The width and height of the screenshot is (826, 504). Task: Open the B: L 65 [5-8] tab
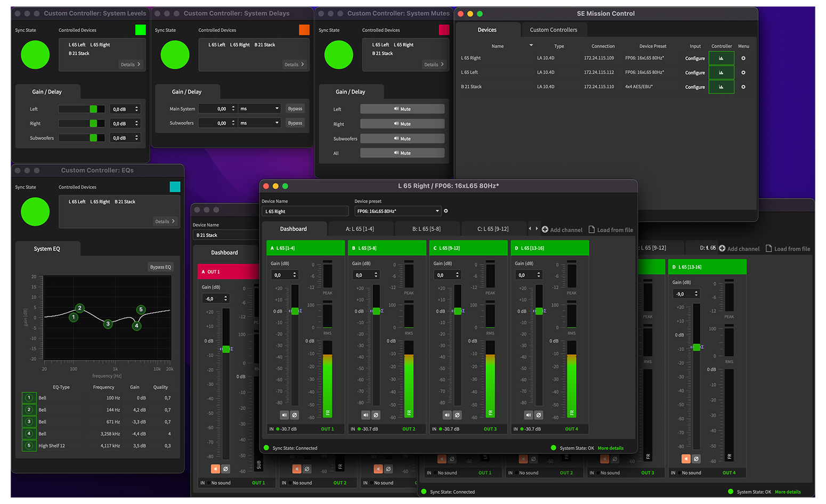(x=426, y=229)
